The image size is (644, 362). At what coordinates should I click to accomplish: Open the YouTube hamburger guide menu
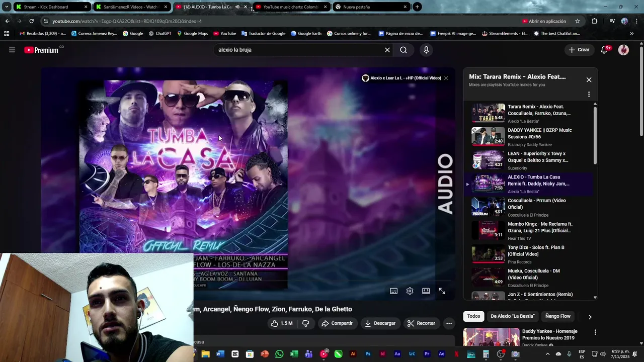point(12,50)
